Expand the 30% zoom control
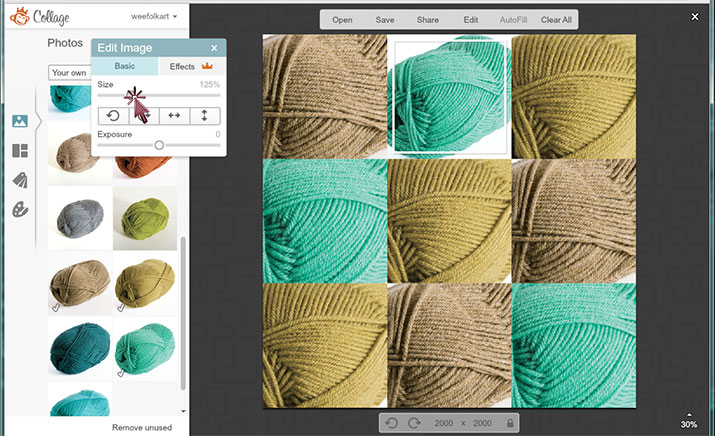The width and height of the screenshot is (715, 436). [x=689, y=421]
